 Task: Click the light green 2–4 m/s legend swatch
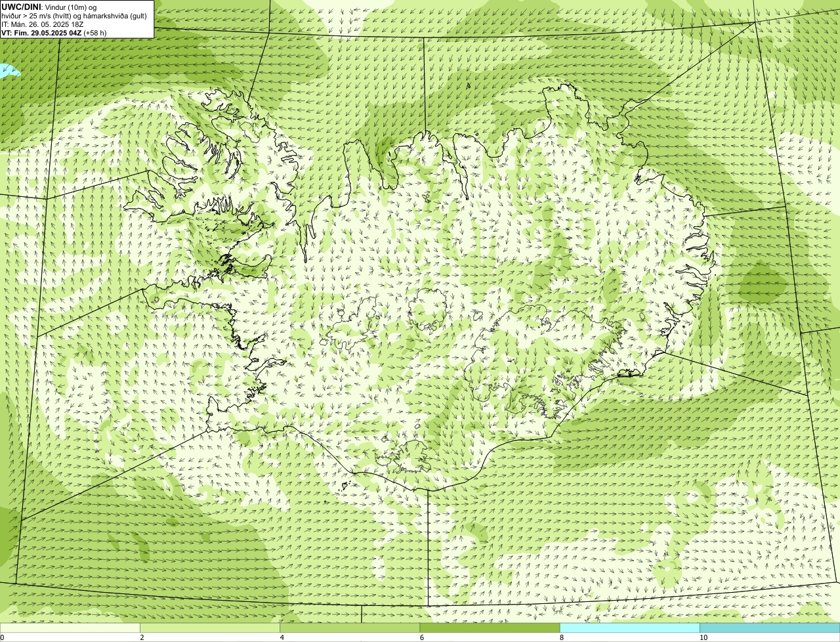210,628
